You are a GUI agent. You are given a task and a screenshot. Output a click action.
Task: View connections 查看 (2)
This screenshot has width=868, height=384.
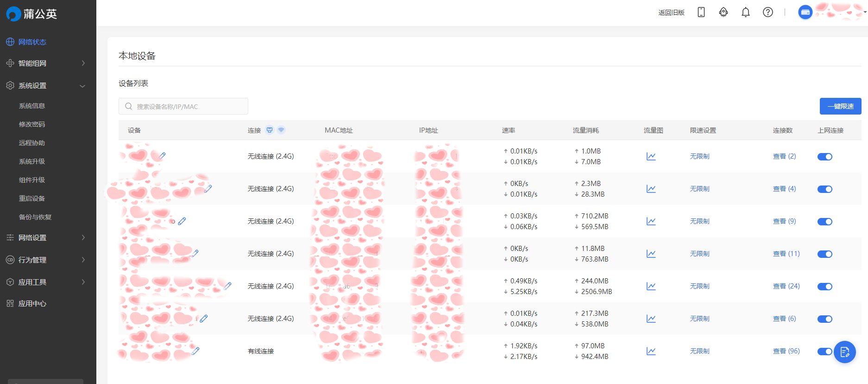(x=785, y=156)
